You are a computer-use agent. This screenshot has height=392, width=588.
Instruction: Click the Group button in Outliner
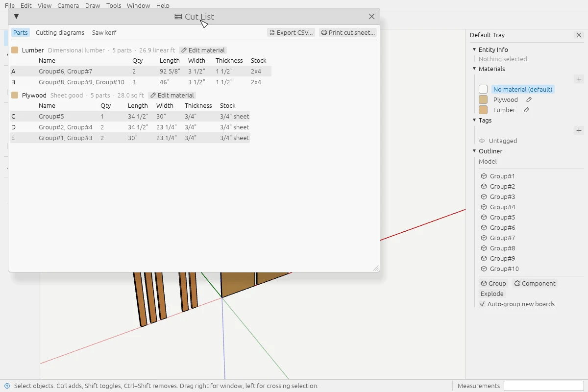tap(493, 283)
